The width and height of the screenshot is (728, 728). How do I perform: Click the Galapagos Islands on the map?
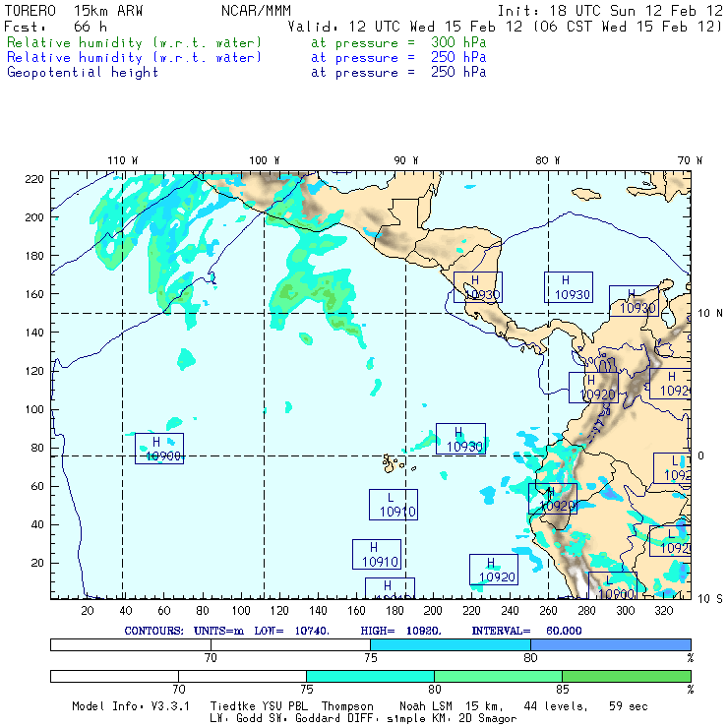[394, 461]
